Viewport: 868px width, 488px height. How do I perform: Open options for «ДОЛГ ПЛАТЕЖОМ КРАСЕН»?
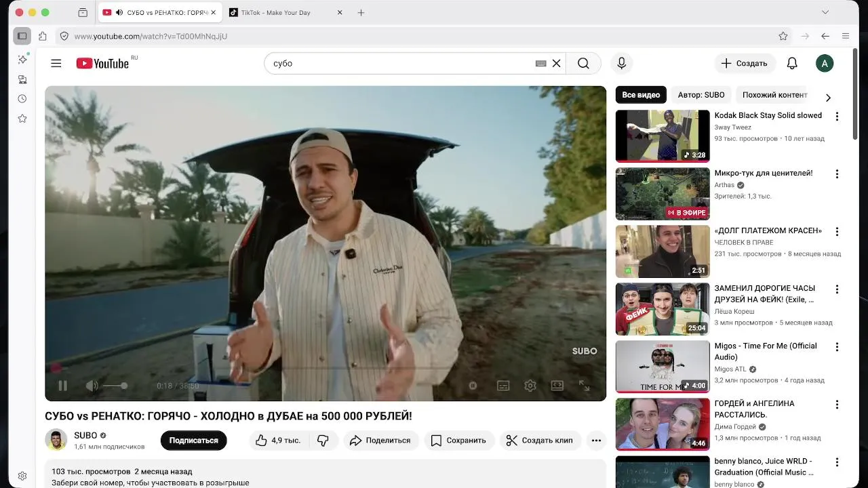pyautogui.click(x=837, y=232)
